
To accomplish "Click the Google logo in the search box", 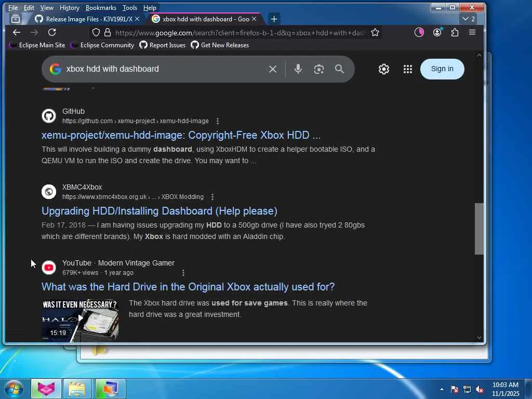I will tap(55, 69).
